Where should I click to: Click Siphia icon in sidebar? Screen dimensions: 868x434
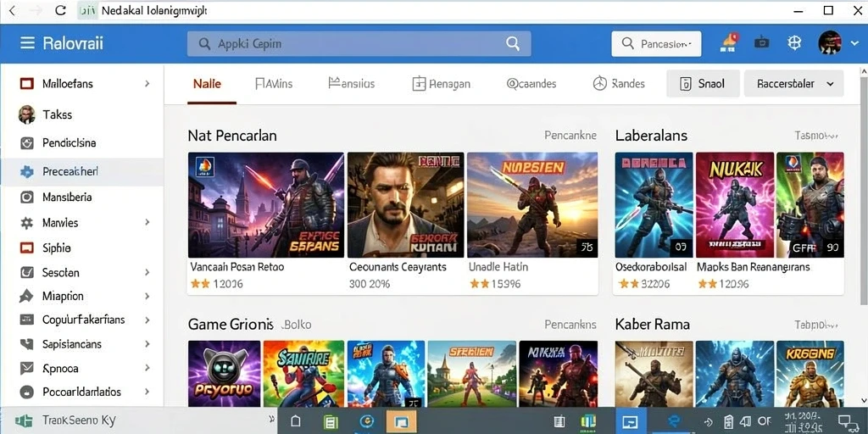coord(26,248)
